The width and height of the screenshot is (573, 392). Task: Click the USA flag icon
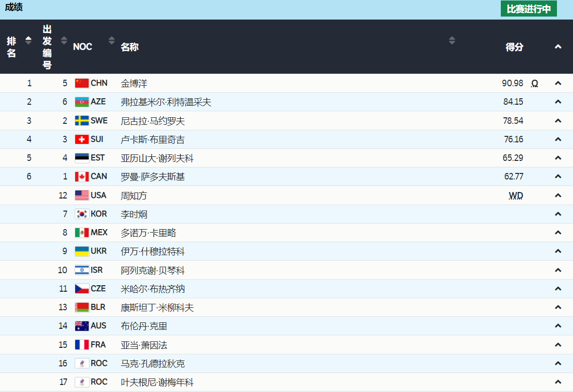click(x=82, y=195)
